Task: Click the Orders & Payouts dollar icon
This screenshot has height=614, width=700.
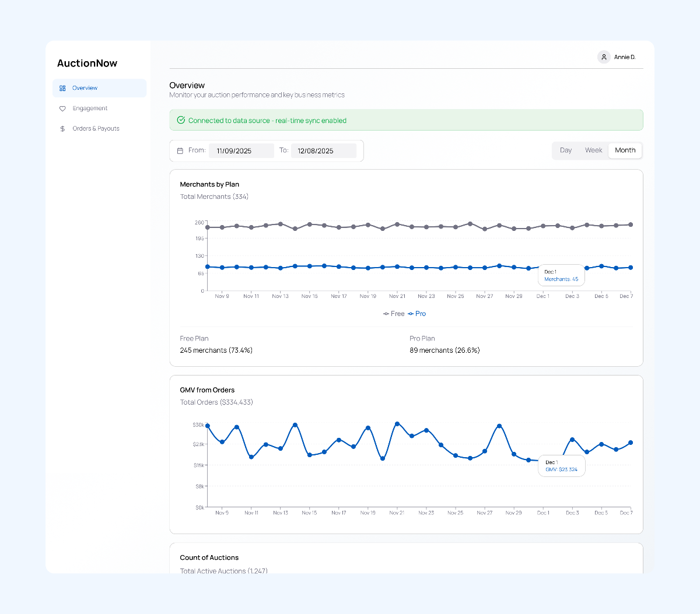Action: tap(62, 128)
